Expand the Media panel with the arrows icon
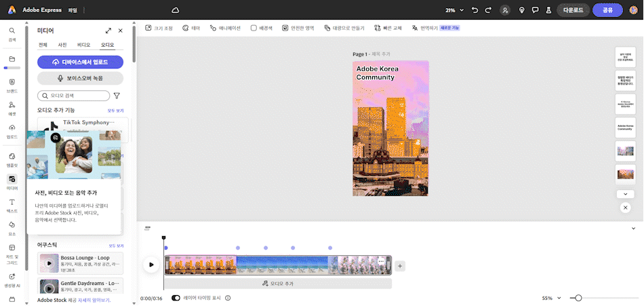The image size is (644, 306). 108,31
